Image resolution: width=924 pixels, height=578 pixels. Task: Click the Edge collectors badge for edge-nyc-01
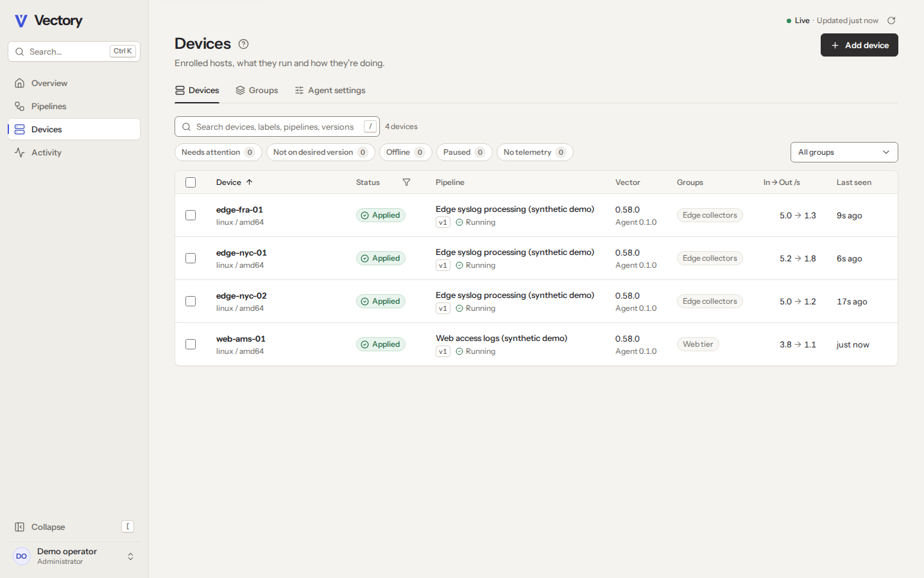tap(710, 258)
